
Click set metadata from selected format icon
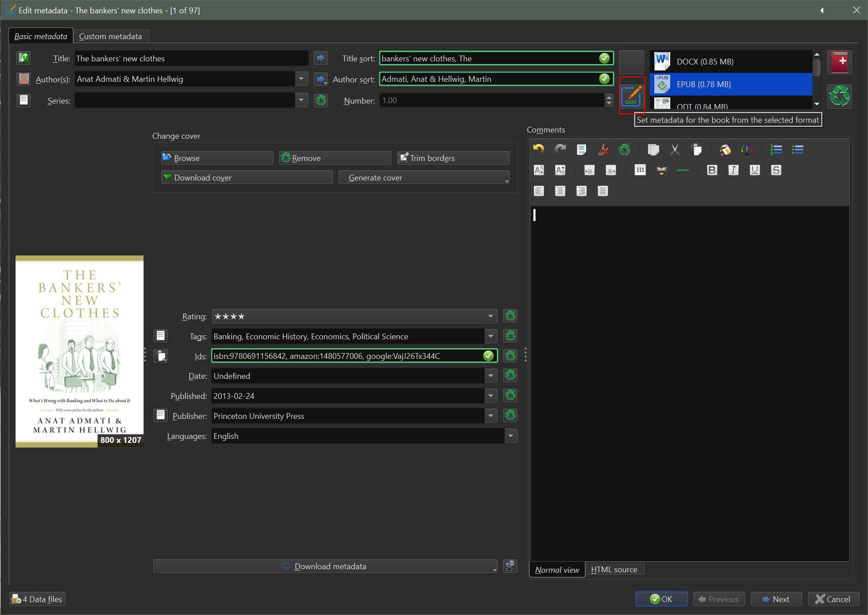pyautogui.click(x=632, y=96)
